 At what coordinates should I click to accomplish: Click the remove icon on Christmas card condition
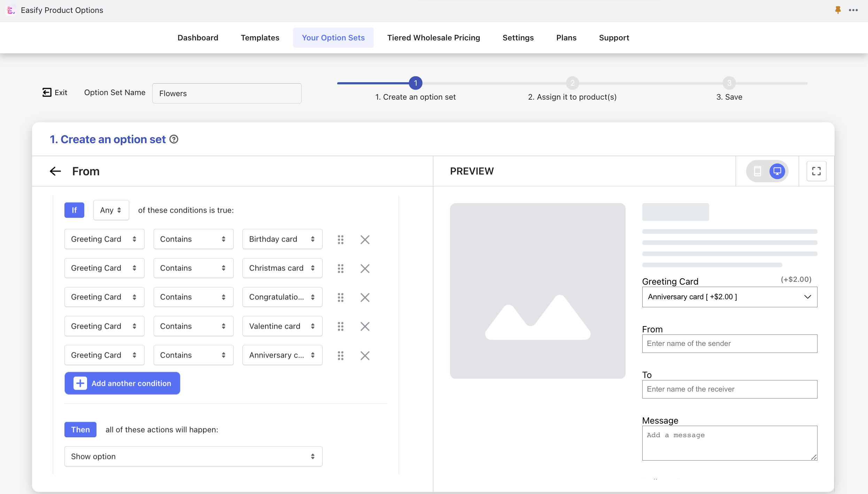tap(365, 267)
